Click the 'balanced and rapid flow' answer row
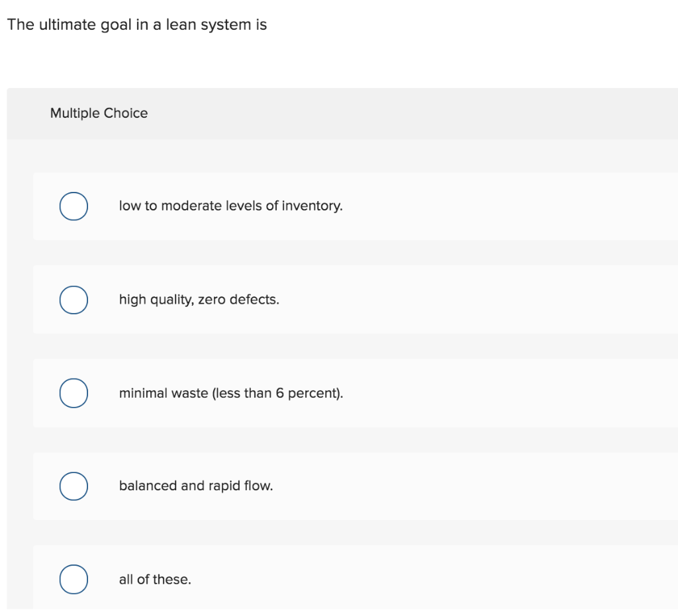Image resolution: width=678 pixels, height=616 pixels. 331,486
